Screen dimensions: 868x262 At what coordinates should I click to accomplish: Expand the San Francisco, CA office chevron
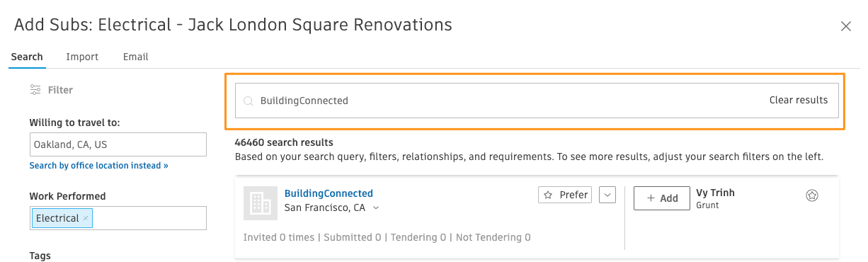[x=376, y=208]
